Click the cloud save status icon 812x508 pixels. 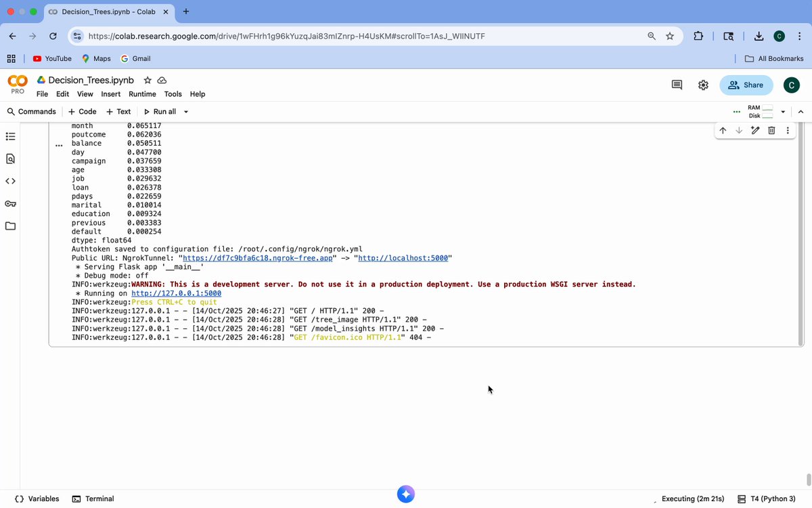coord(162,80)
